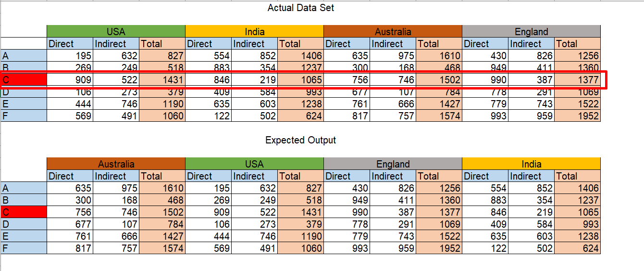644x271 pixels.
Task: Select gray England header in Expected Output
Action: coord(393,164)
